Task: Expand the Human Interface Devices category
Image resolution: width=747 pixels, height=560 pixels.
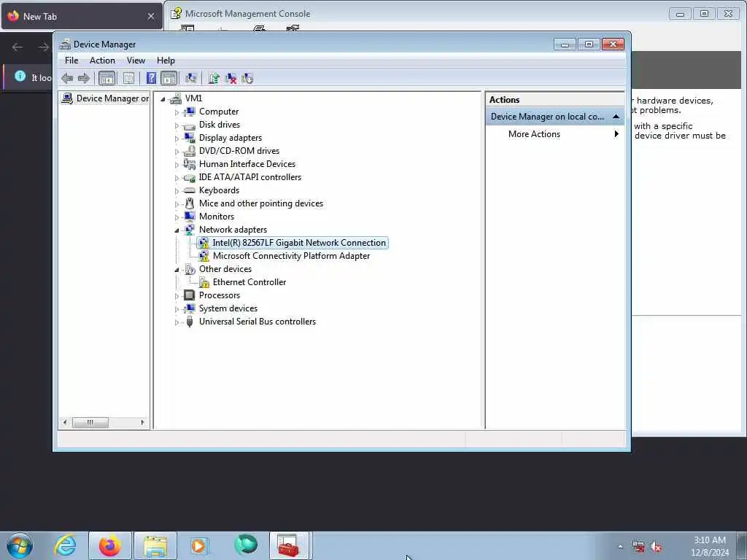Action: tap(177, 165)
